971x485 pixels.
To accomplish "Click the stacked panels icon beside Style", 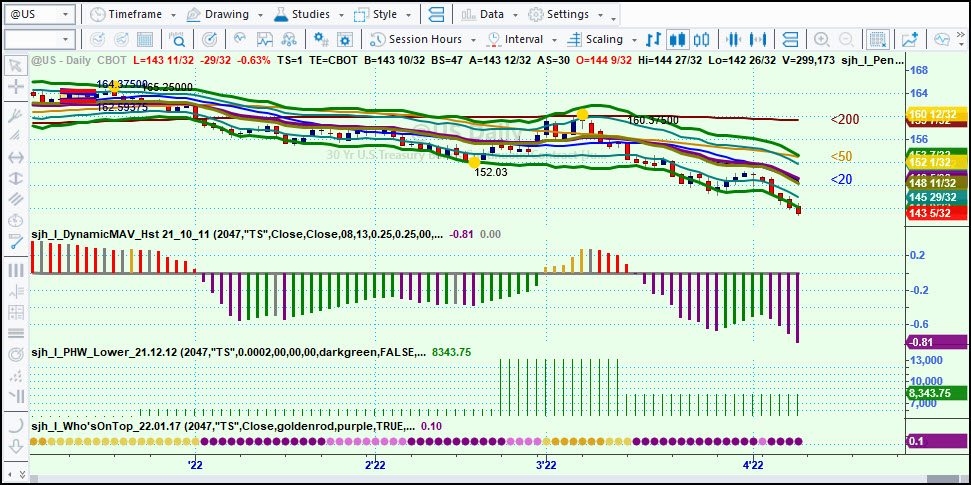I will click(436, 14).
